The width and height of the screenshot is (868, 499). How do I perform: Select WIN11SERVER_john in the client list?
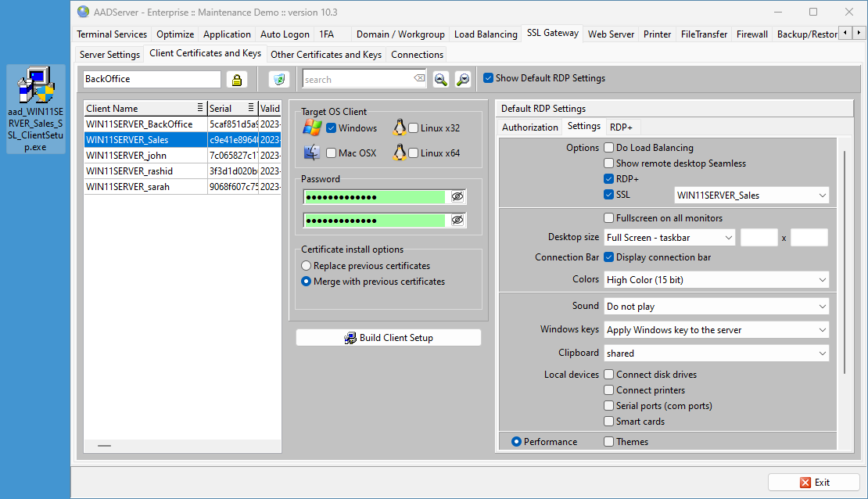pyautogui.click(x=126, y=156)
